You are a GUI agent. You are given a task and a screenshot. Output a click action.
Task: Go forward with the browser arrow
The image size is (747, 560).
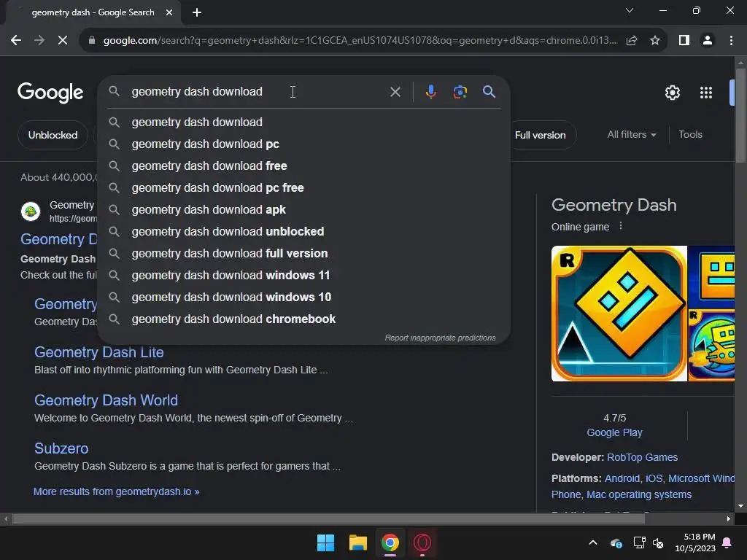point(39,41)
